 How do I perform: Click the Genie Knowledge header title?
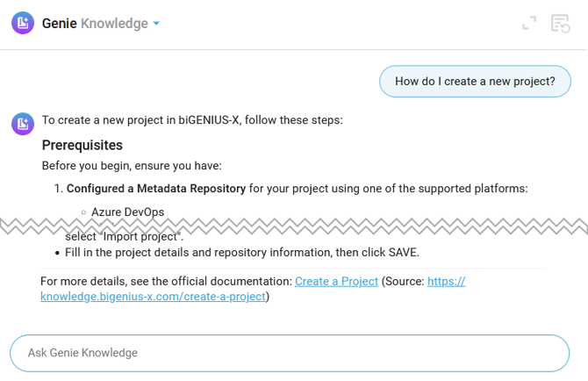click(x=95, y=24)
